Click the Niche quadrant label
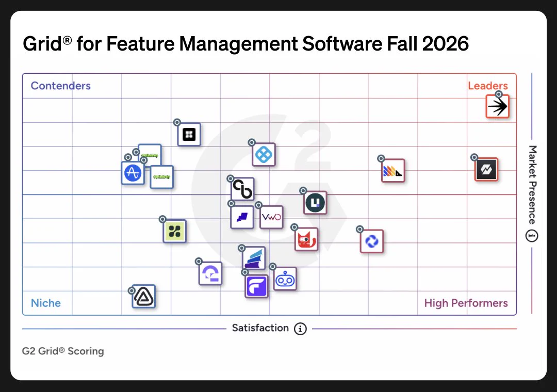 (x=46, y=303)
